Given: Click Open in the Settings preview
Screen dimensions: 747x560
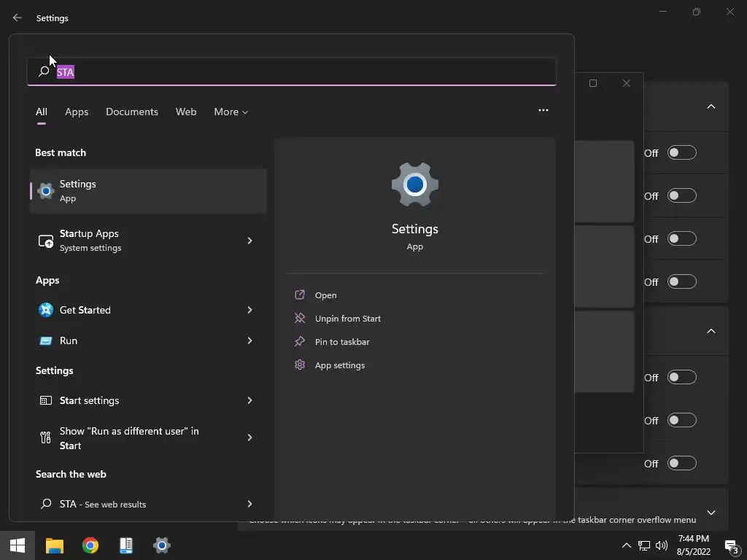Looking at the screenshot, I should (326, 295).
